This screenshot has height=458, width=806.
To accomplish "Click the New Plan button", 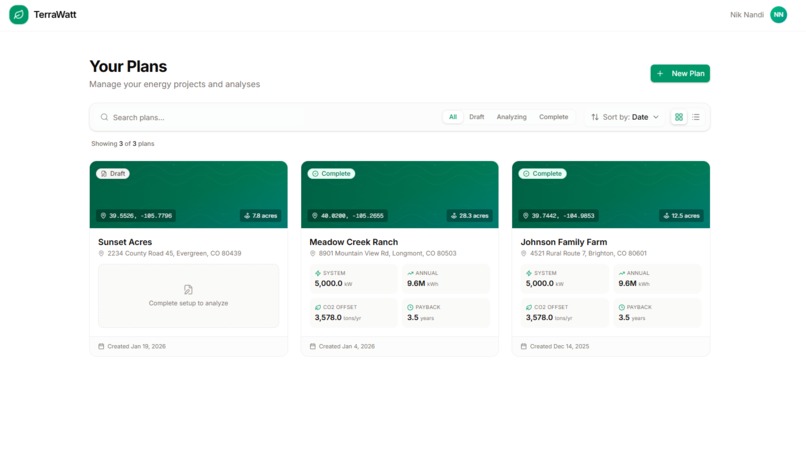I will coord(680,74).
